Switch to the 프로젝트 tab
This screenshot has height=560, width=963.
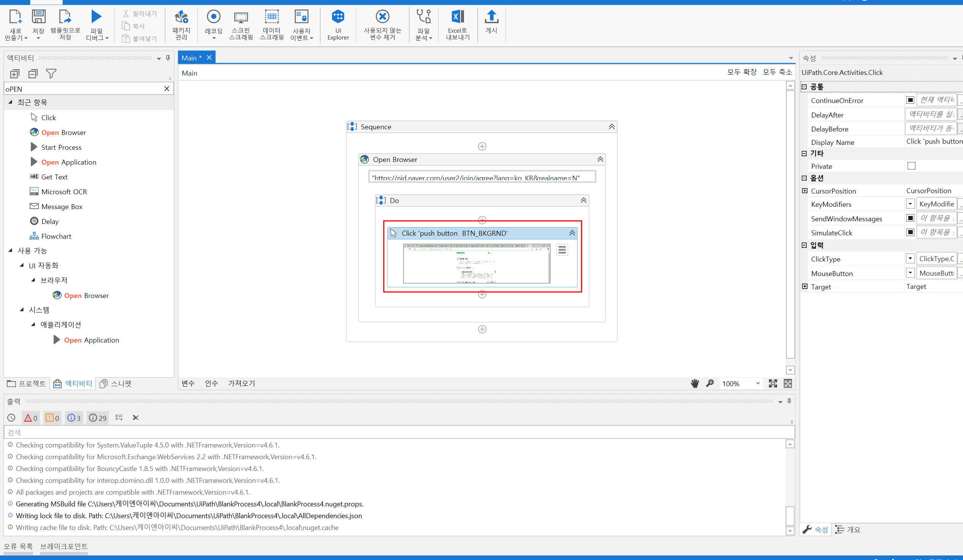(x=27, y=383)
